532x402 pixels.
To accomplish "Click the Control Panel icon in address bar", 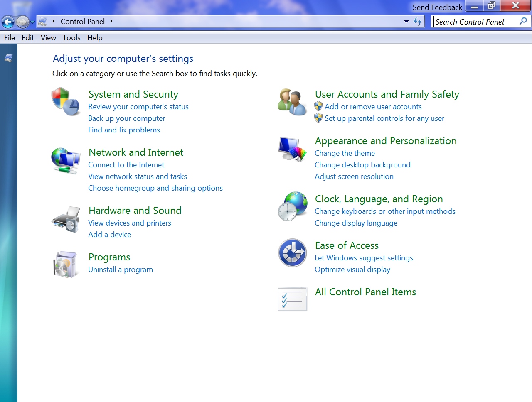I will point(43,22).
